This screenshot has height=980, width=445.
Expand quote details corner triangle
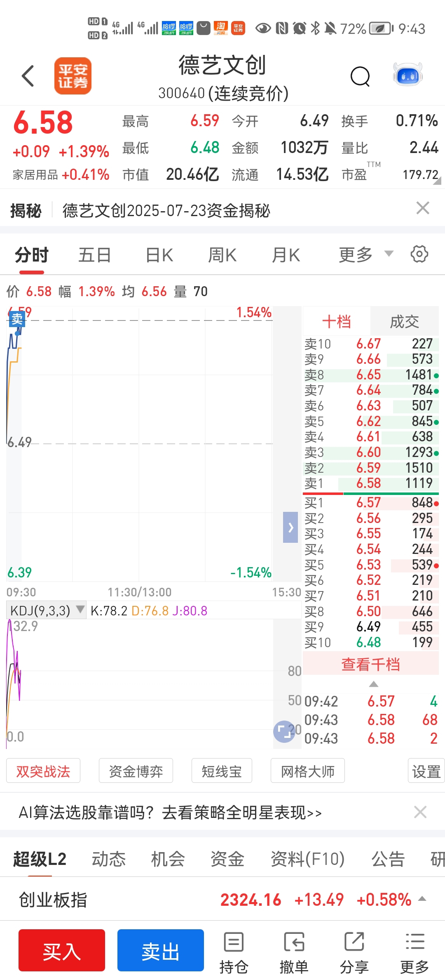[x=437, y=180]
